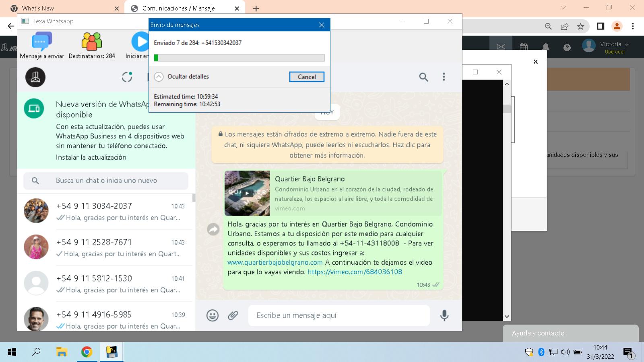The height and width of the screenshot is (362, 644).
Task: Close the What's New tab
Action: tap(117, 8)
